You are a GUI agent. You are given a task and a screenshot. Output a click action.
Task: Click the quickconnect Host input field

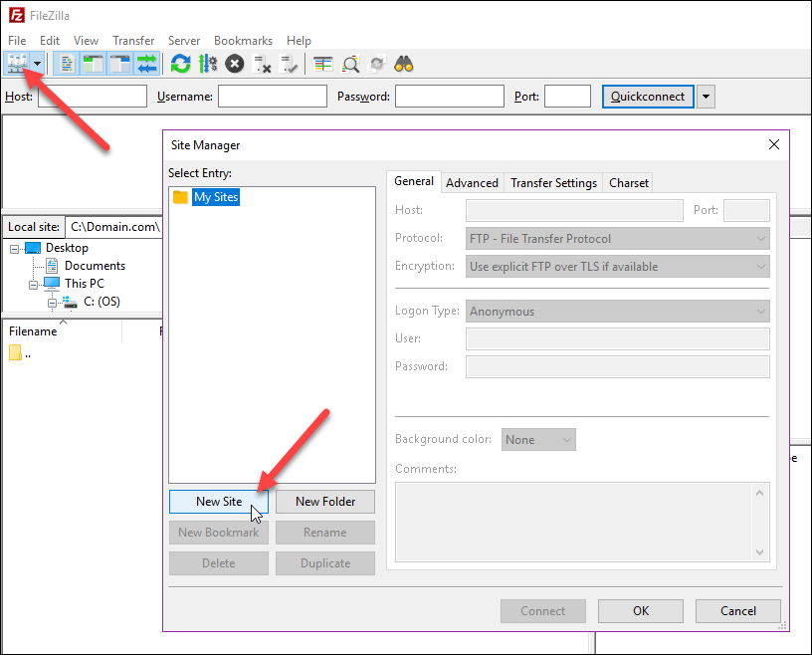[x=93, y=97]
